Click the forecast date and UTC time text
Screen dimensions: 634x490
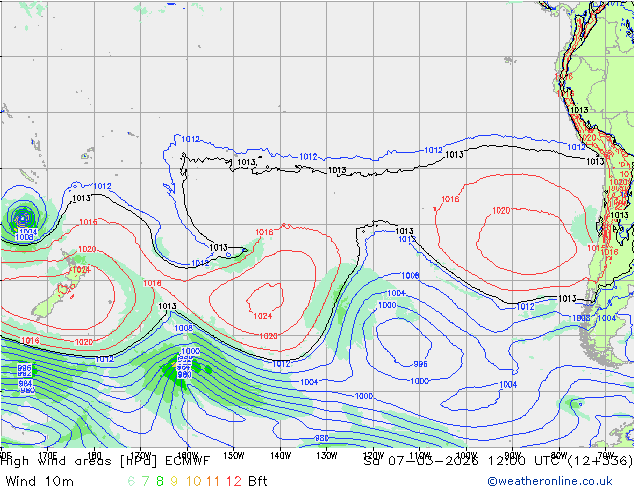tap(498, 461)
